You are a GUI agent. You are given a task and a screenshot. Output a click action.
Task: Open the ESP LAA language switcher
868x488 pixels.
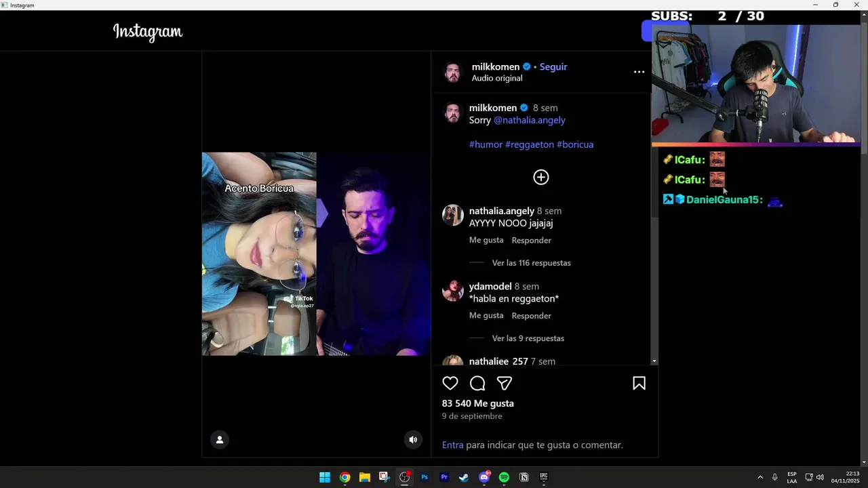click(792, 477)
